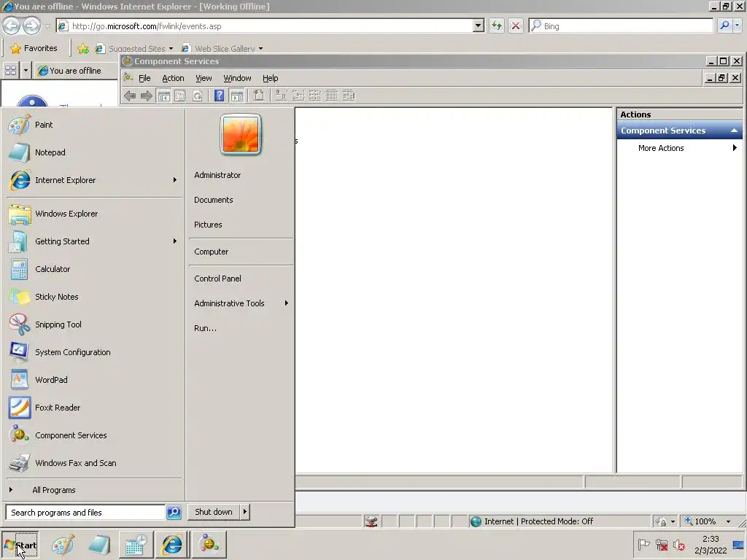
Task: Open the Window menu
Action: click(x=237, y=78)
